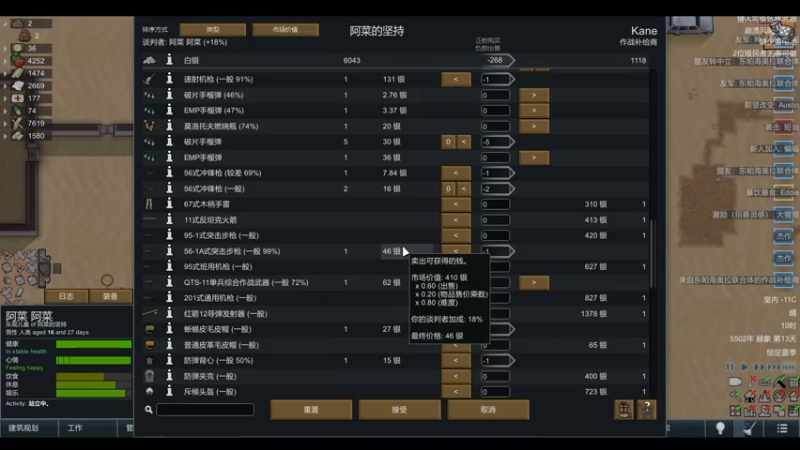
Task: Click the 0 button on 56式冲锋枪 (一般)
Action: 448,189
